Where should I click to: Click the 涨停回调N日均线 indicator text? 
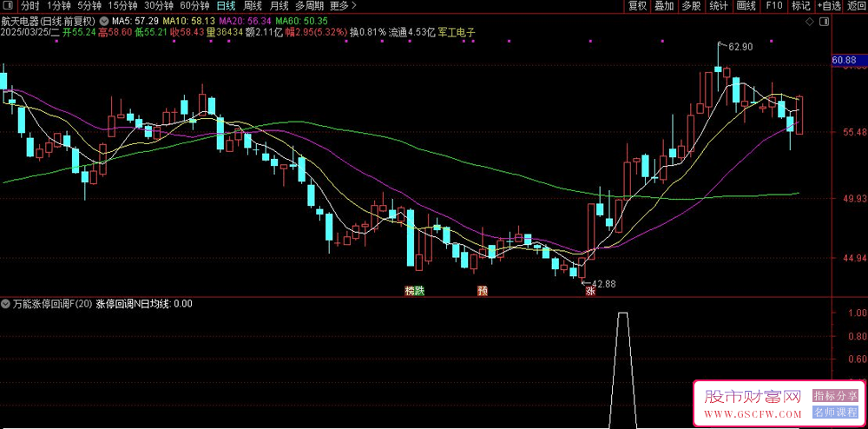click(x=144, y=303)
